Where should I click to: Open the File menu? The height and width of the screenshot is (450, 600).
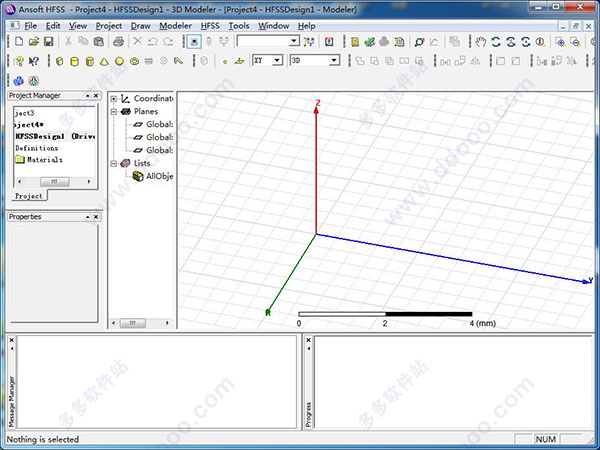click(x=30, y=26)
